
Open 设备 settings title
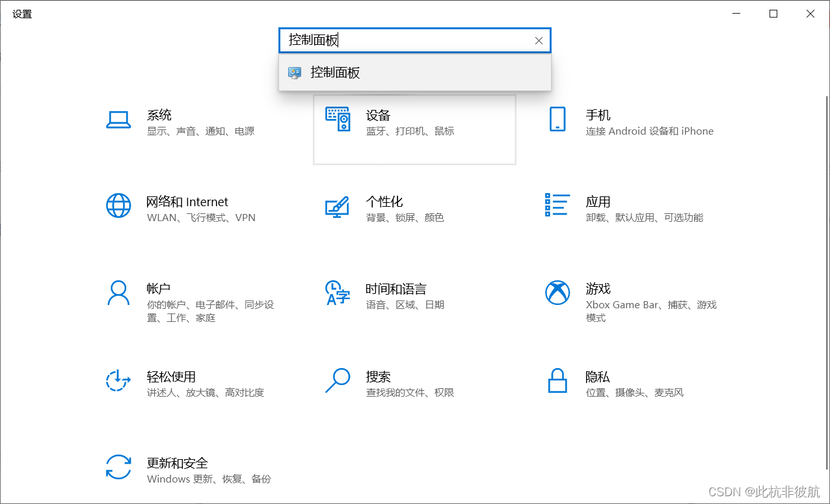[379, 115]
